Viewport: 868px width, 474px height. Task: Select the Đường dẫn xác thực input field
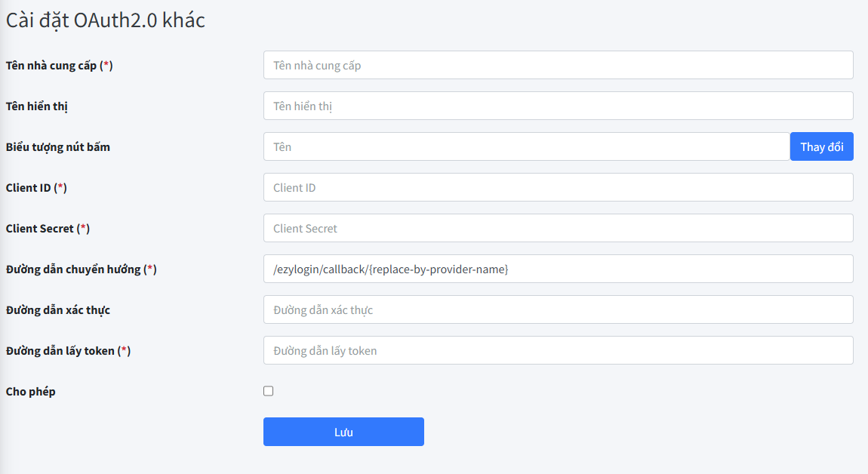click(x=558, y=309)
